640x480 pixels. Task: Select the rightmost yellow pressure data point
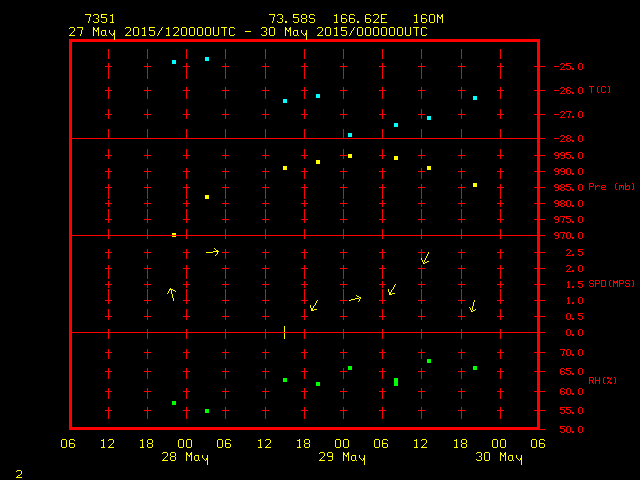[475, 185]
